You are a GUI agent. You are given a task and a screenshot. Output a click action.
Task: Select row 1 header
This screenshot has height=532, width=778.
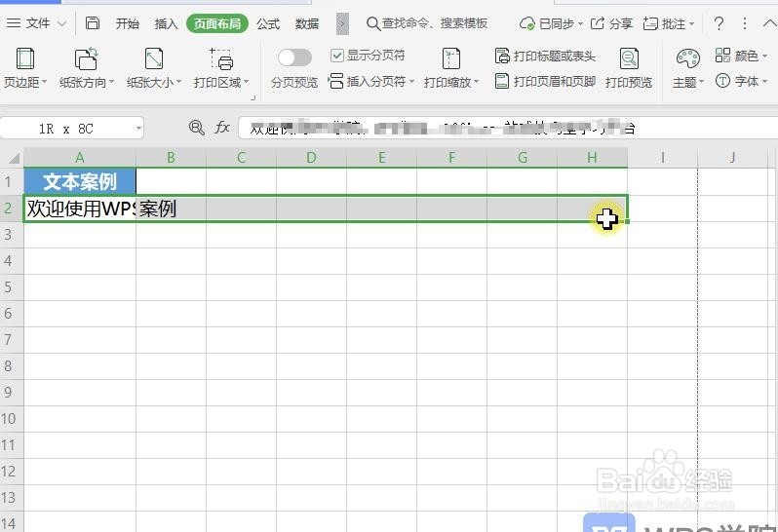pyautogui.click(x=12, y=181)
